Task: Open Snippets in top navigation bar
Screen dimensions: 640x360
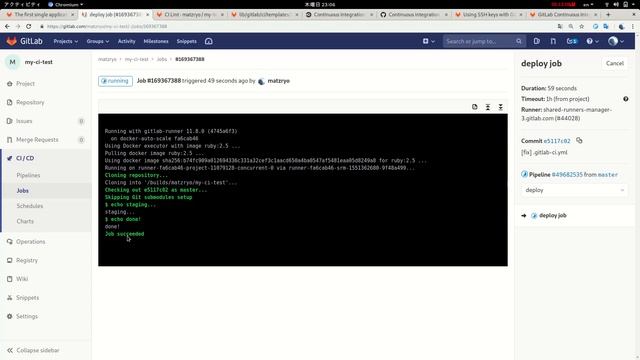Action: click(187, 41)
